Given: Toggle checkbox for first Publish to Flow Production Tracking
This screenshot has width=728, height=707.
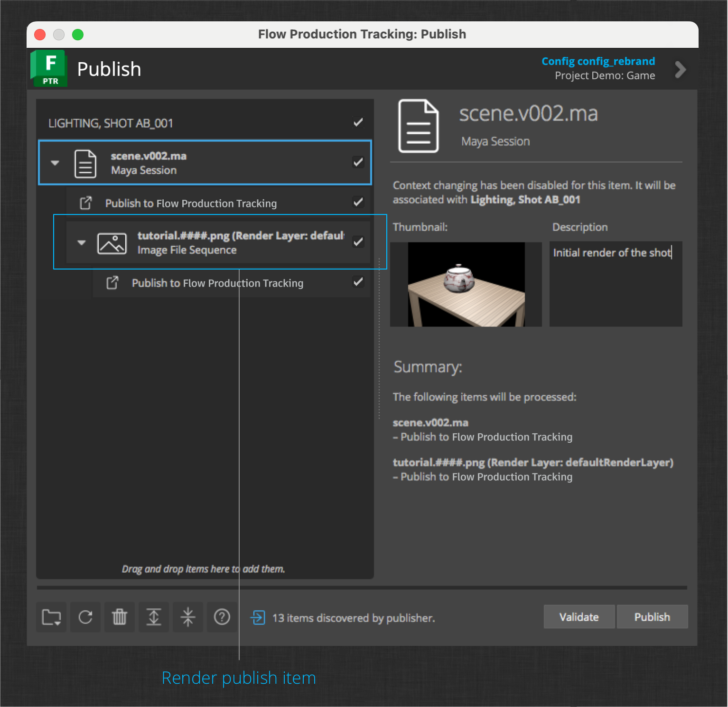Looking at the screenshot, I should click(x=358, y=203).
